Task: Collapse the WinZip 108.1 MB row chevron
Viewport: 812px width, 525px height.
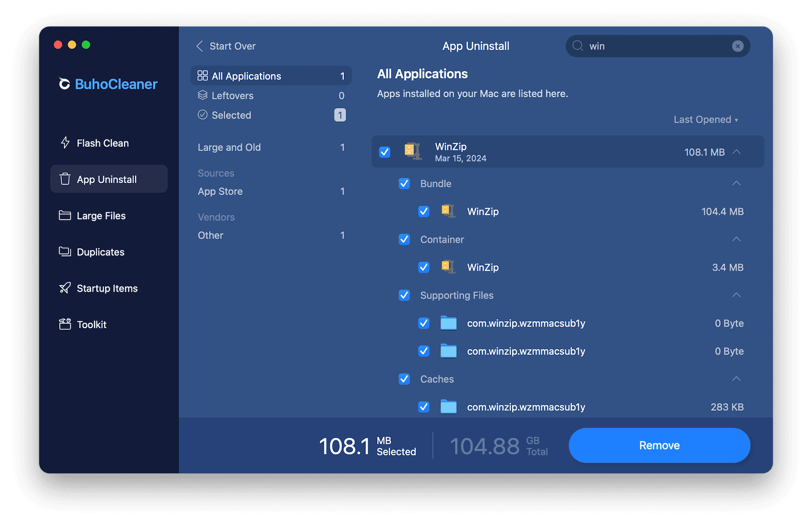Action: [736, 152]
